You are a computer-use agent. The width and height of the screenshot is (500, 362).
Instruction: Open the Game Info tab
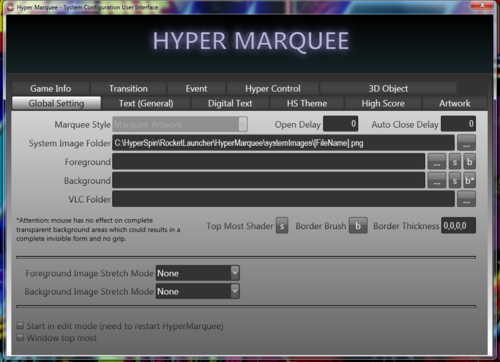[x=51, y=88]
